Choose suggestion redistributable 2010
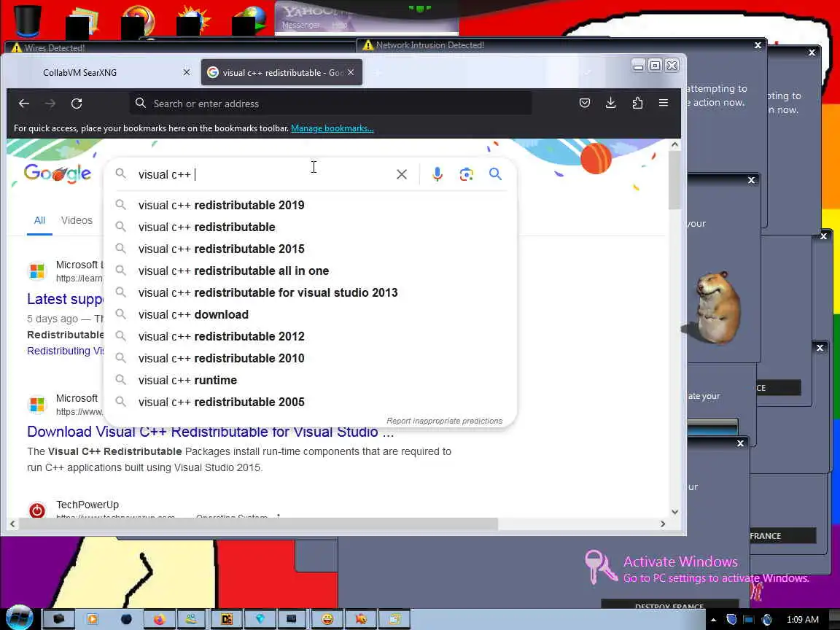This screenshot has width=840, height=630. click(x=311, y=359)
